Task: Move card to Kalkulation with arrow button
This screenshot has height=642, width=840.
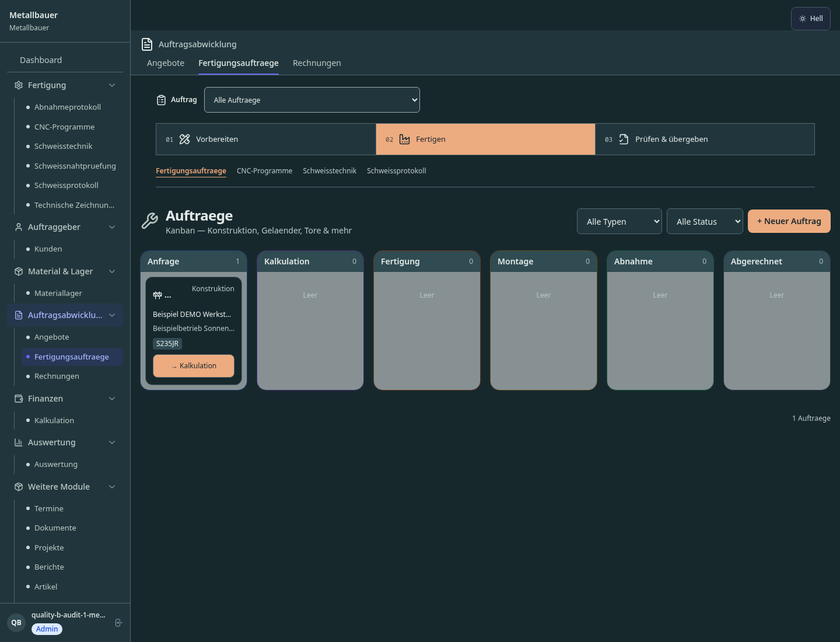Action: 194,366
